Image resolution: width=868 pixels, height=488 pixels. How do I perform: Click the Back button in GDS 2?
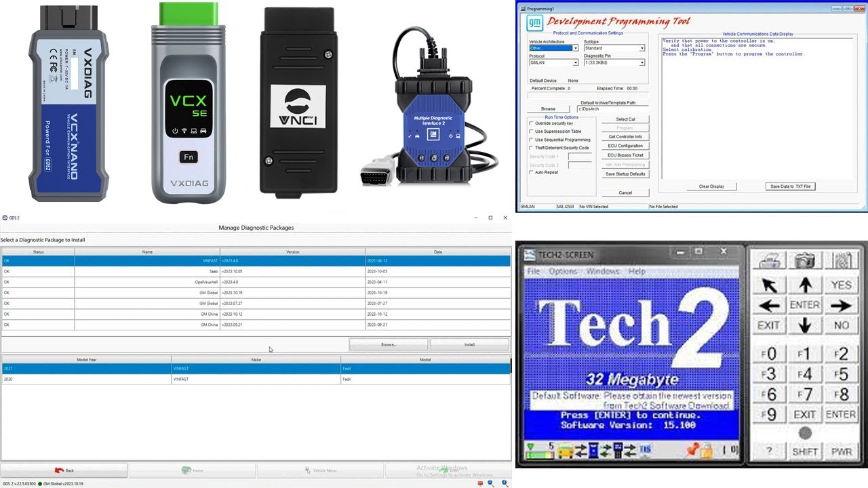64,470
